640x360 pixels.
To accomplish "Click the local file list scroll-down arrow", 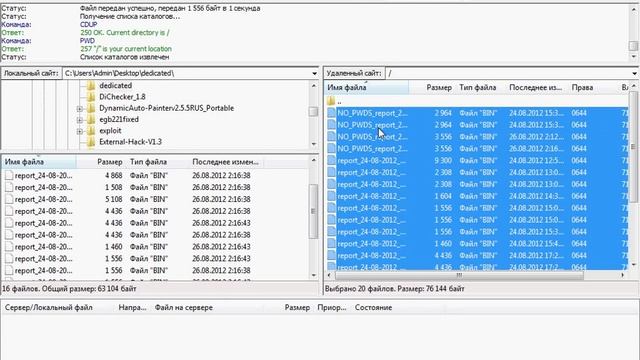I will 313,276.
